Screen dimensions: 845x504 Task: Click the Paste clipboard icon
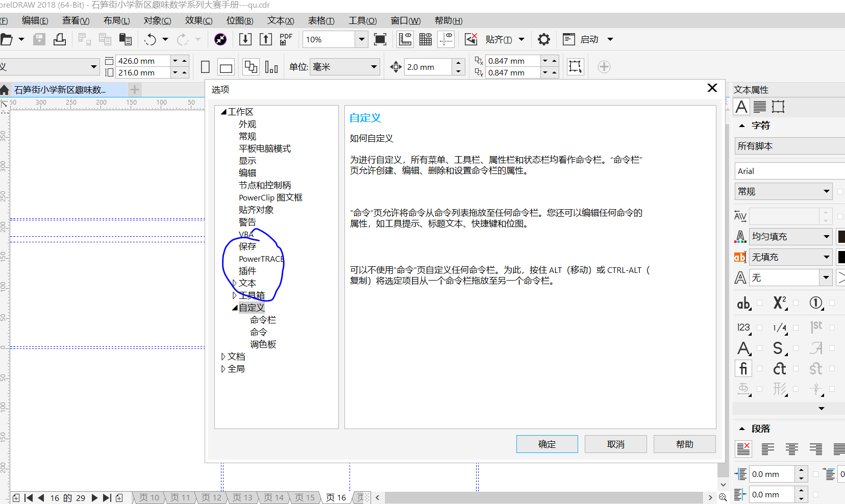click(125, 39)
